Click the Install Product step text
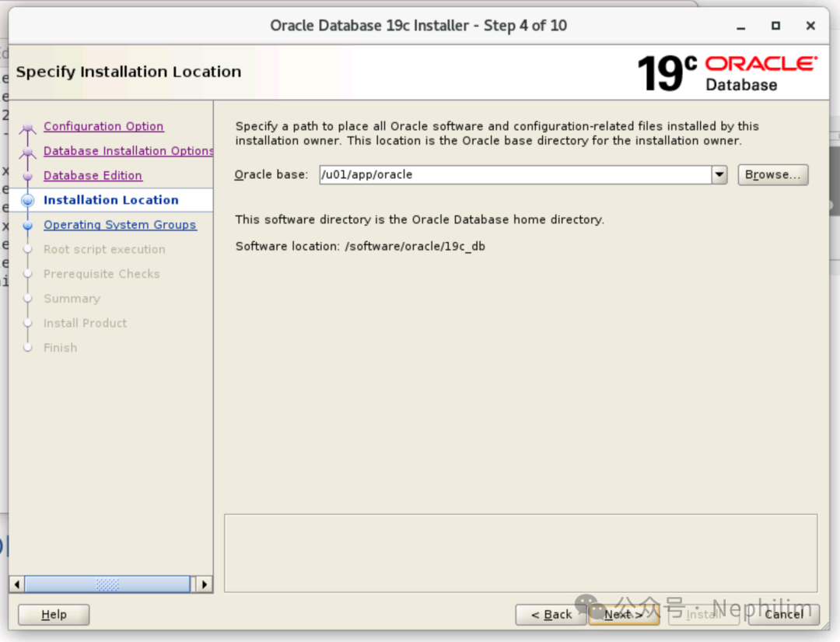Image resolution: width=840 pixels, height=642 pixels. (86, 323)
